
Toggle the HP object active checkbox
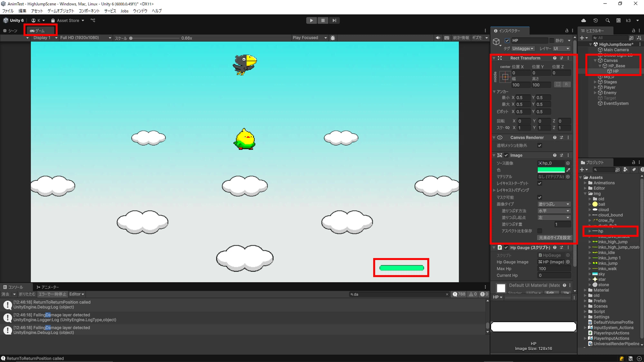(x=507, y=40)
